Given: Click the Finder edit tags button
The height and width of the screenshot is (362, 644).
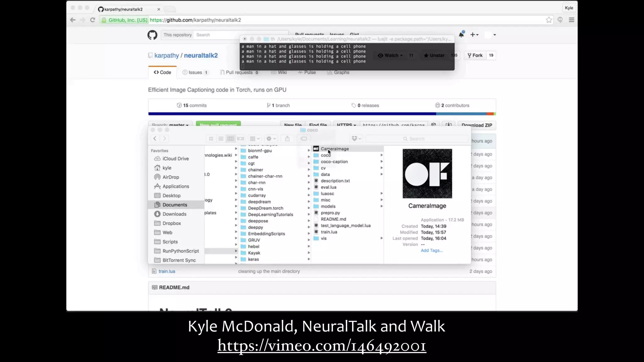Looking at the screenshot, I should (x=304, y=139).
